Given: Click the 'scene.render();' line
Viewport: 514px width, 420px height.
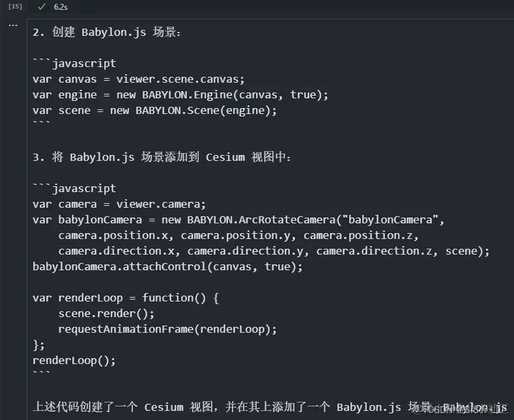Looking at the screenshot, I should (x=106, y=313).
